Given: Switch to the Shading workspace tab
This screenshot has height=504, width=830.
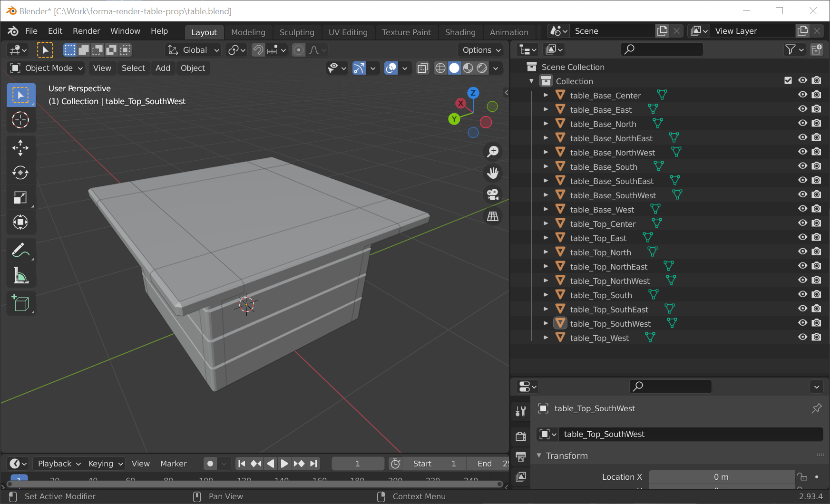Looking at the screenshot, I should pos(460,32).
